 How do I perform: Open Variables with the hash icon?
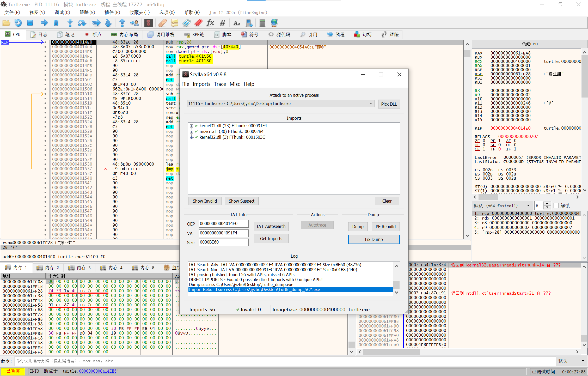point(222,23)
